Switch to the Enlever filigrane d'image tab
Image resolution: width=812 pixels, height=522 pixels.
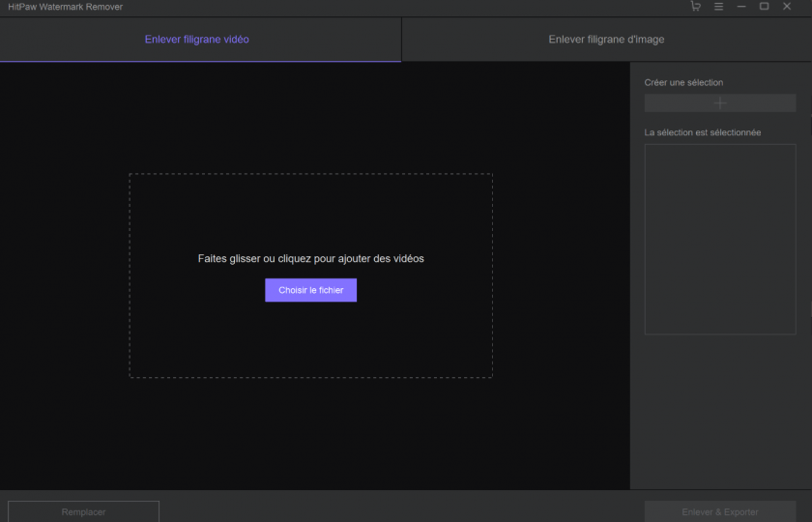click(x=606, y=40)
